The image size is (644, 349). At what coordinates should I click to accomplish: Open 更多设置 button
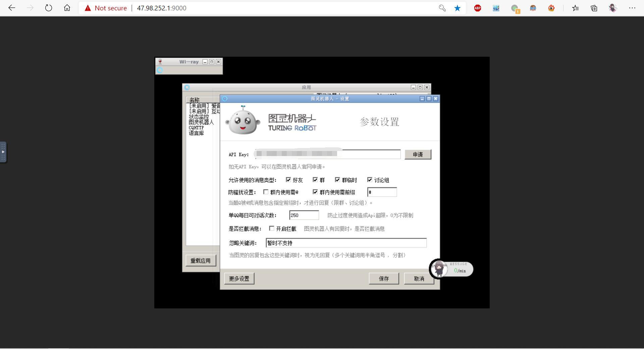tap(239, 279)
